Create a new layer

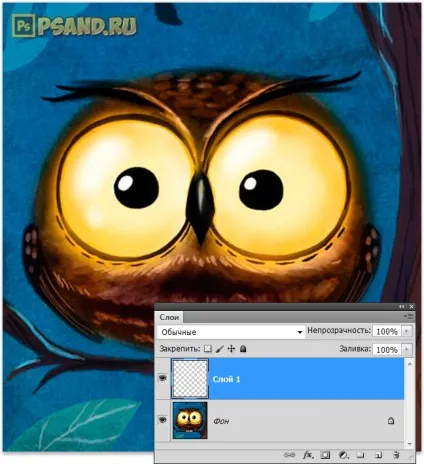point(378,455)
